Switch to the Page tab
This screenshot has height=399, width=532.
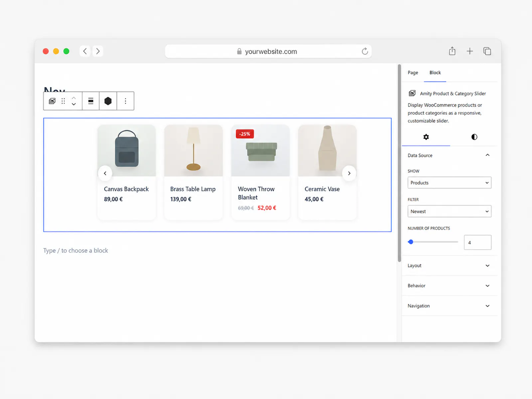click(x=413, y=72)
